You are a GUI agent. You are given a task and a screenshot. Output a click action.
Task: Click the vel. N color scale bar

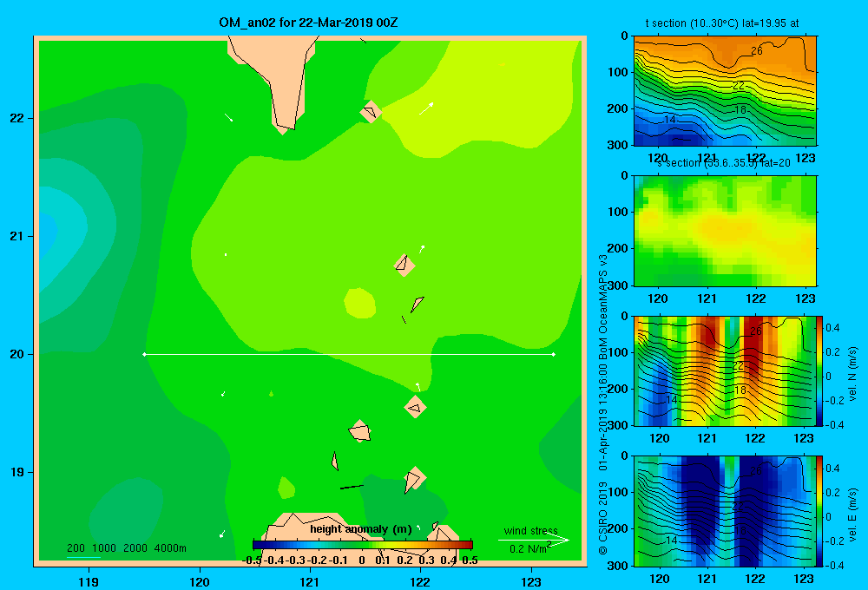tap(819, 370)
